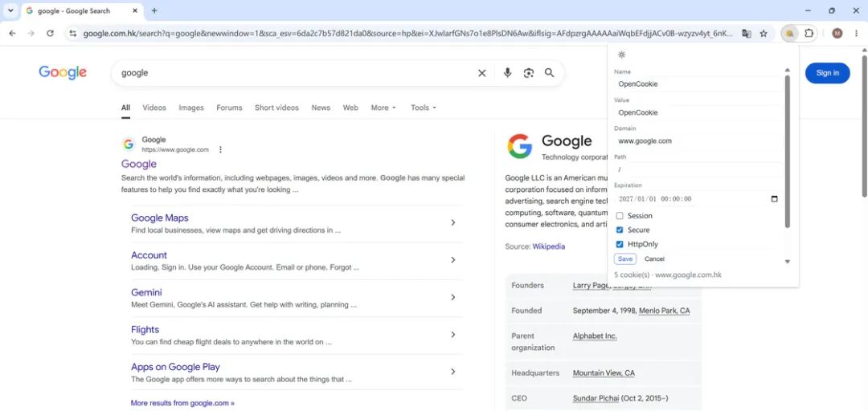
Task: Check the Session checkbox
Action: [x=620, y=216]
